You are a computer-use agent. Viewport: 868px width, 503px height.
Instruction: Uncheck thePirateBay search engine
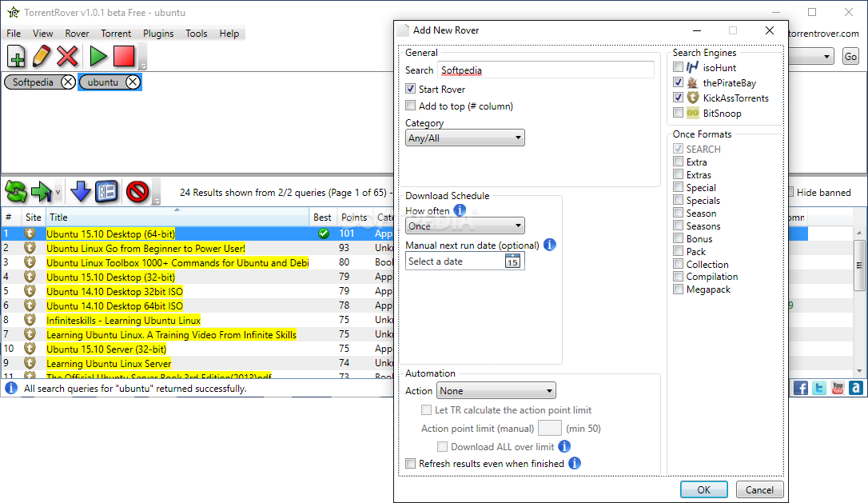678,82
